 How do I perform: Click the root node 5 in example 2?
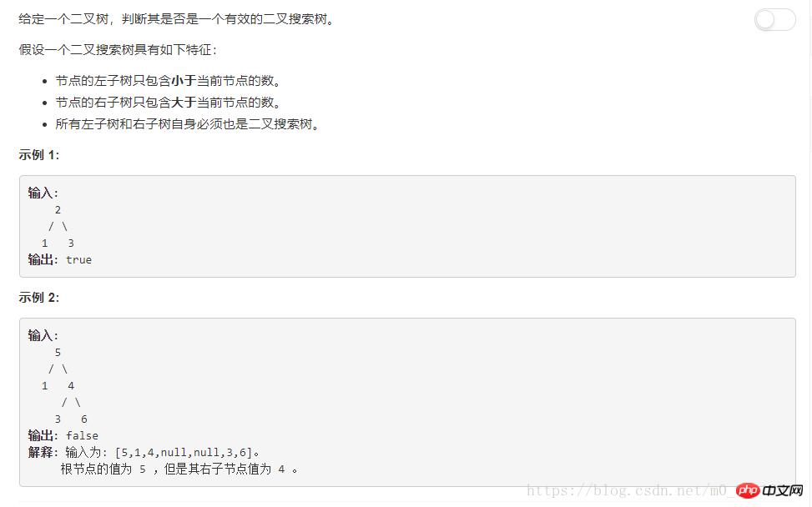(x=58, y=352)
